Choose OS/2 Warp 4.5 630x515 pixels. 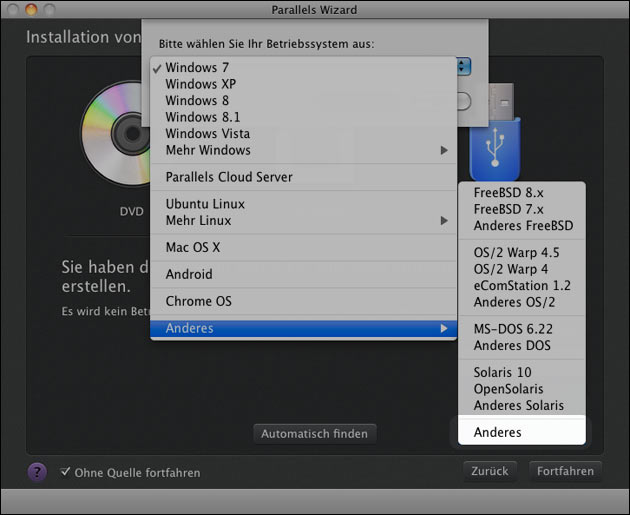point(522,253)
